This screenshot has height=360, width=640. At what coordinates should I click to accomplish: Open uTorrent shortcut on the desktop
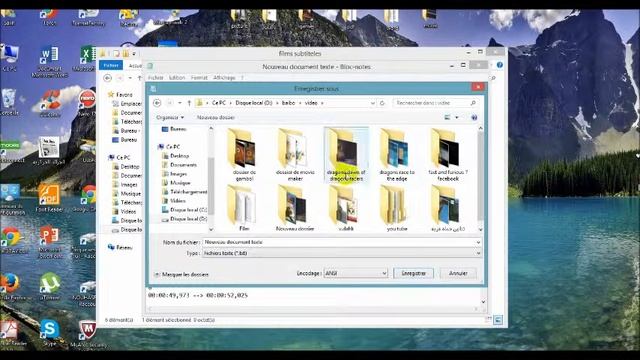tap(49, 286)
